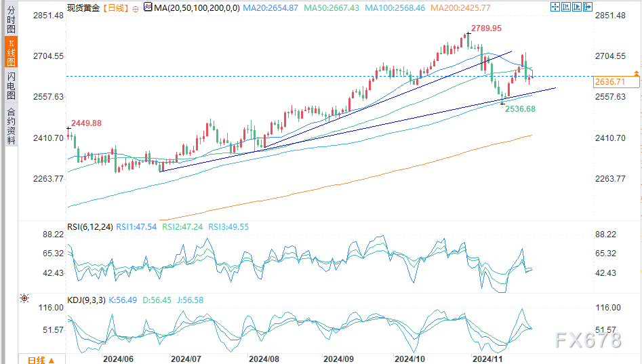Viewport: 642px width, 364px height.
Task: Click the jump-to-chart-start icon
Action: [566, 7]
